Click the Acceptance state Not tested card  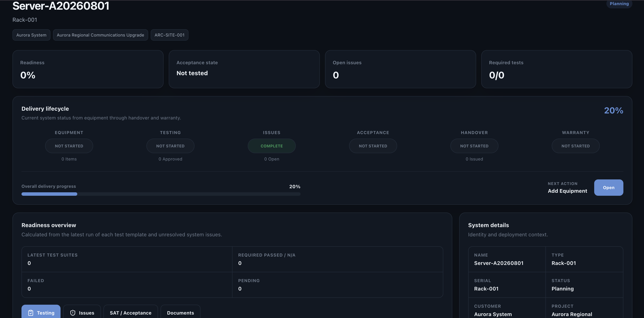pos(244,69)
